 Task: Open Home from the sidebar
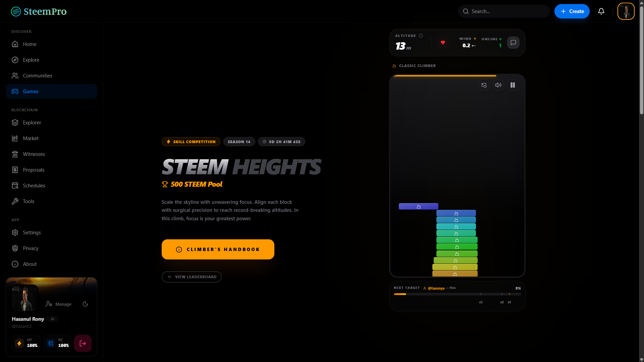pos(51,44)
